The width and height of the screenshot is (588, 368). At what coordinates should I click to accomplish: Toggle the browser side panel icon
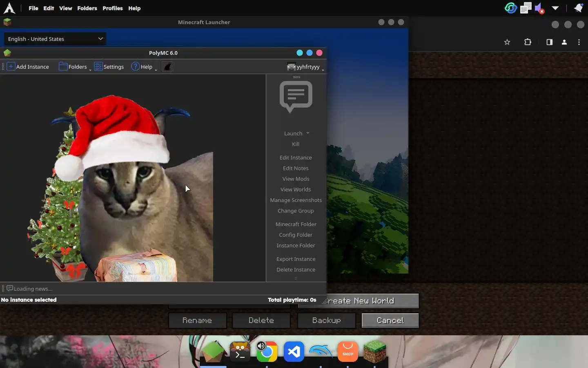point(550,42)
